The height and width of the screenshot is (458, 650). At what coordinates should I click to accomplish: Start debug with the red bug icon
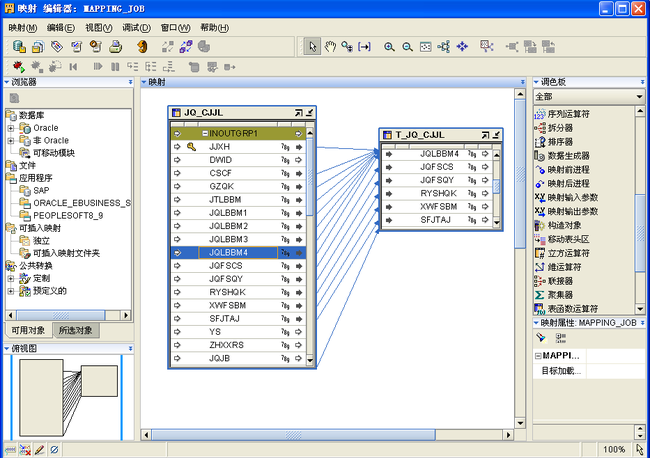pos(18,66)
